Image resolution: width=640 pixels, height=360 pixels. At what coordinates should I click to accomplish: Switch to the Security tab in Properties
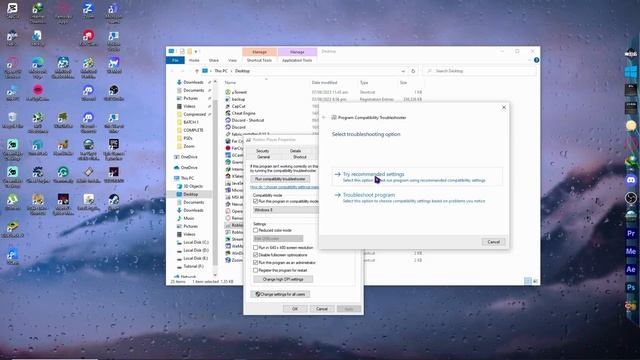[262, 151]
